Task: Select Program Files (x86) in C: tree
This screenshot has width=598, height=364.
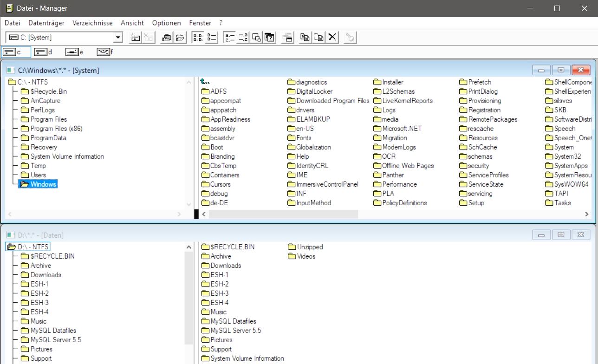Action: (52, 129)
